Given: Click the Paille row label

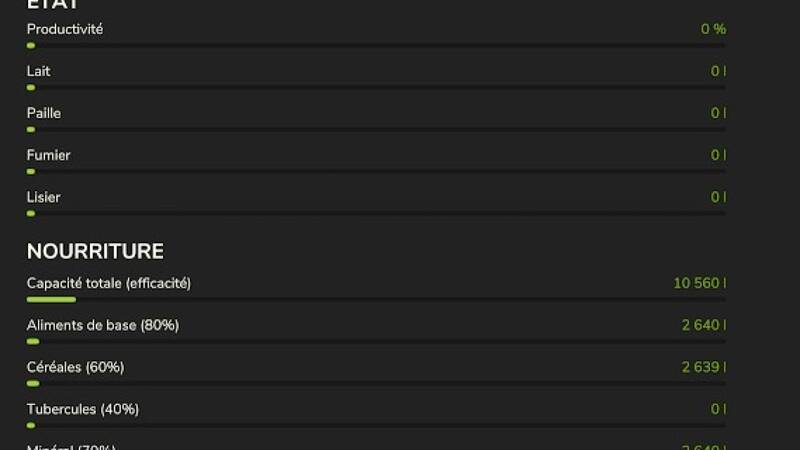Looking at the screenshot, I should (44, 113).
